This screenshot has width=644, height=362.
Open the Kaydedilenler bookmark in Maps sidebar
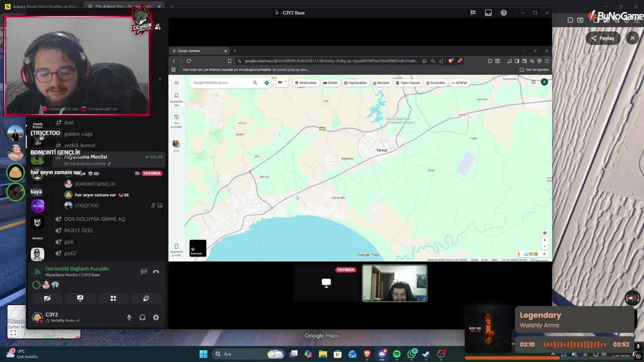click(177, 99)
